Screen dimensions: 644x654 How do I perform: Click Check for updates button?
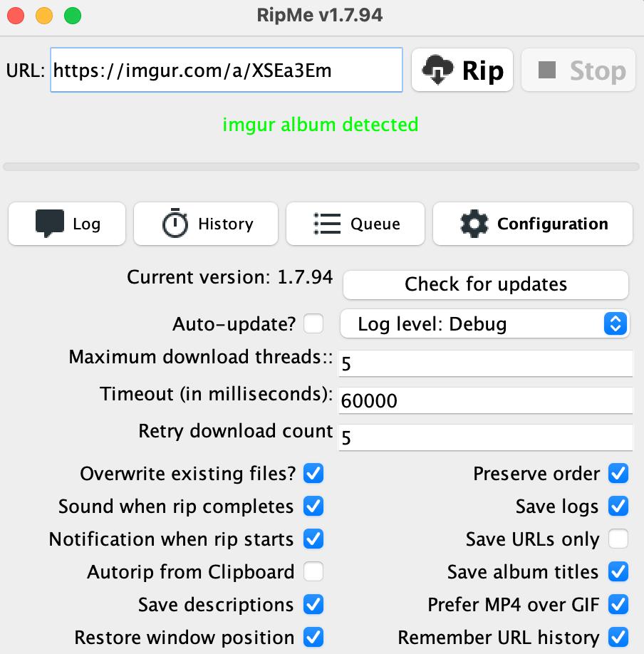click(486, 284)
